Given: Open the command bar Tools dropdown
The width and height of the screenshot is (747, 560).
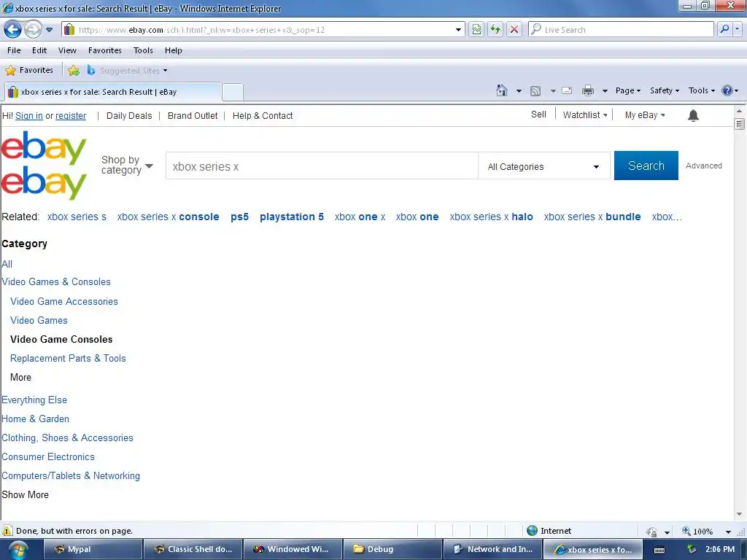Looking at the screenshot, I should pyautogui.click(x=701, y=90).
